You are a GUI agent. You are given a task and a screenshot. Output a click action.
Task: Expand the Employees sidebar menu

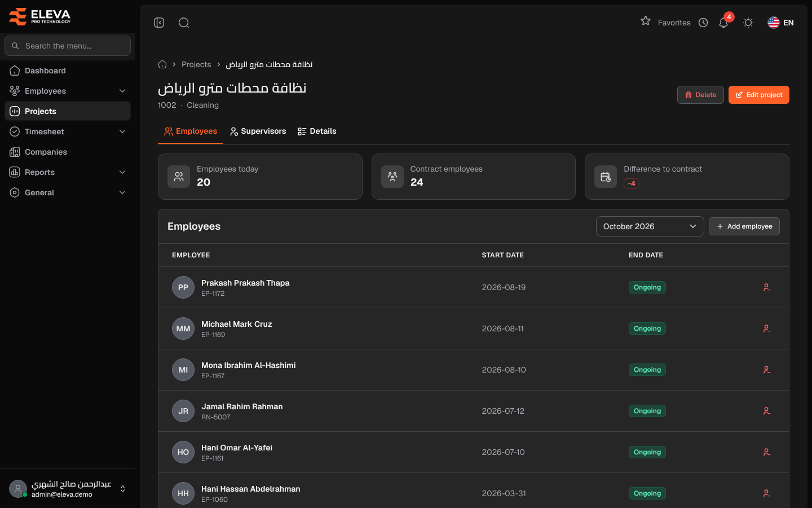[x=68, y=91]
